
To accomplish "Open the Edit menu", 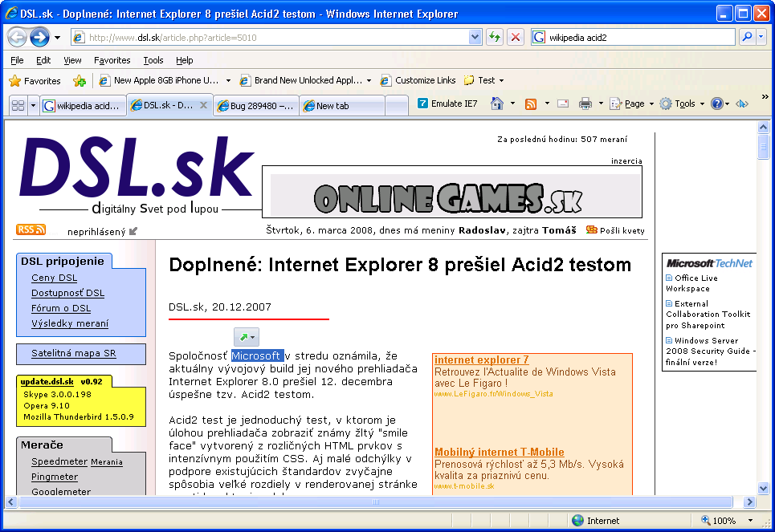I will click(x=43, y=60).
